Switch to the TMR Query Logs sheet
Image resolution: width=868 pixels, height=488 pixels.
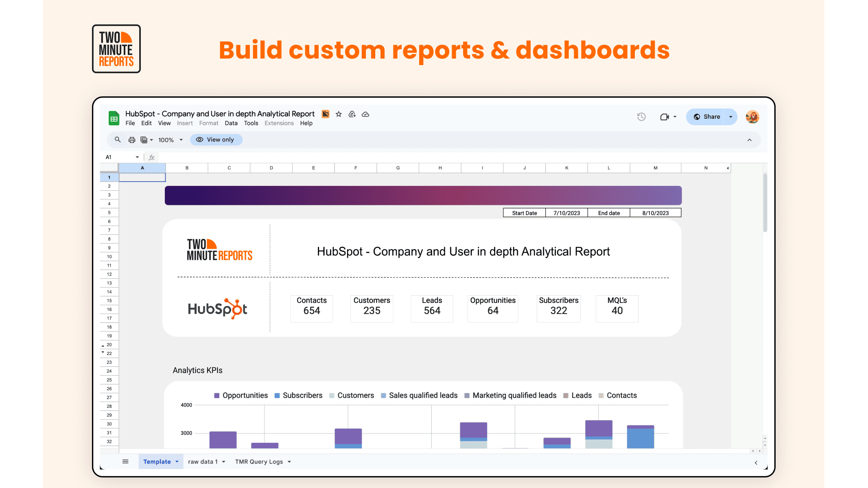259,462
